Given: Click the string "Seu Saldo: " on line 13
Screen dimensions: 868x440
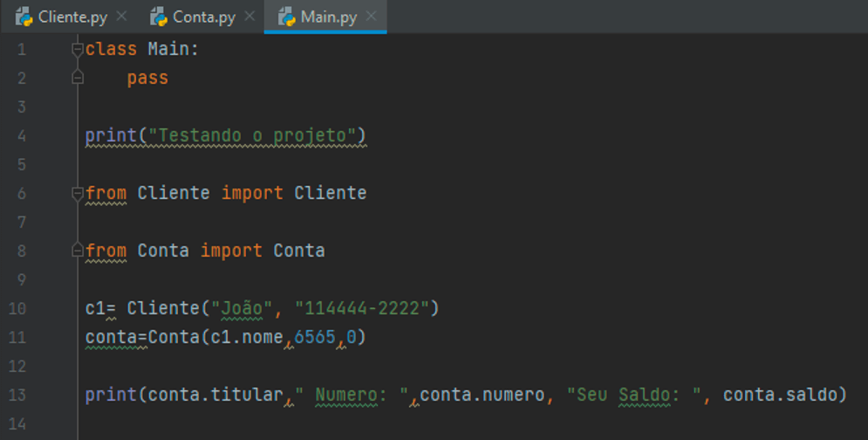Looking at the screenshot, I should (x=634, y=394).
